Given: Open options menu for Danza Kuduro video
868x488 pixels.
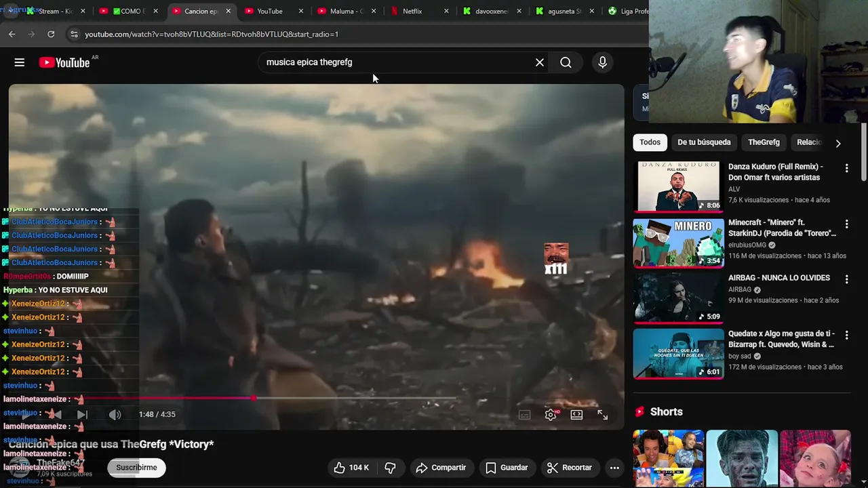Looking at the screenshot, I should (x=846, y=168).
